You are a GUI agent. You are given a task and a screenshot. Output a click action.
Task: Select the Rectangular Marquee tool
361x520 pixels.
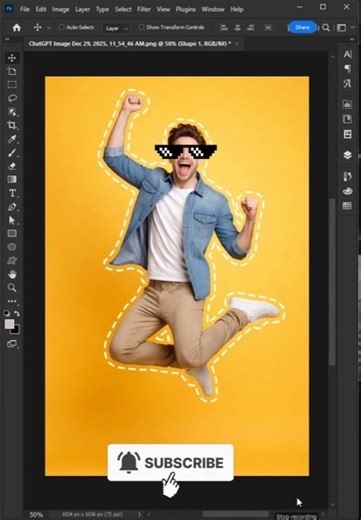pos(12,84)
